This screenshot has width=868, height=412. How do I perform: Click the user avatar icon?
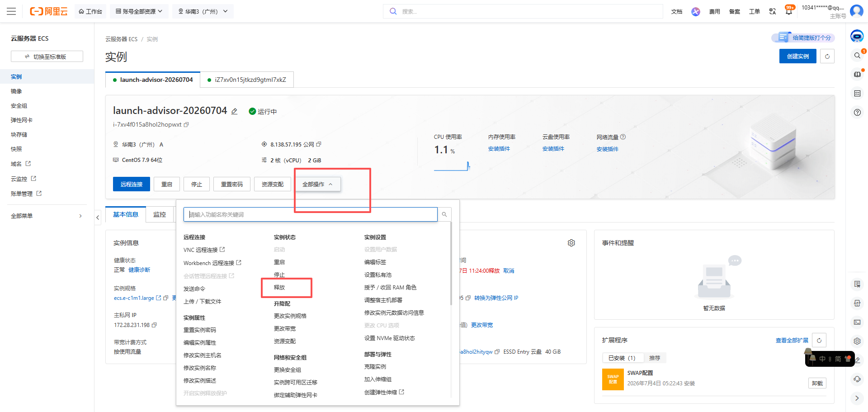(857, 11)
